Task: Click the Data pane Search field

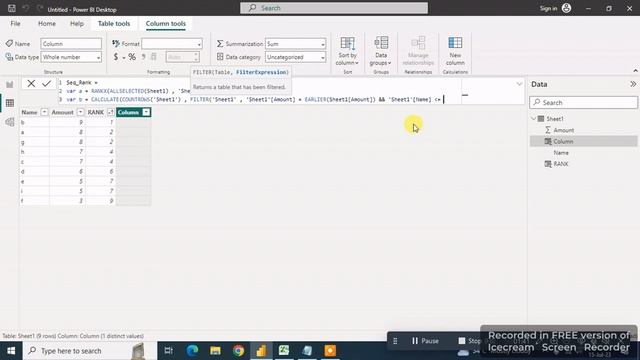Action: (x=583, y=102)
